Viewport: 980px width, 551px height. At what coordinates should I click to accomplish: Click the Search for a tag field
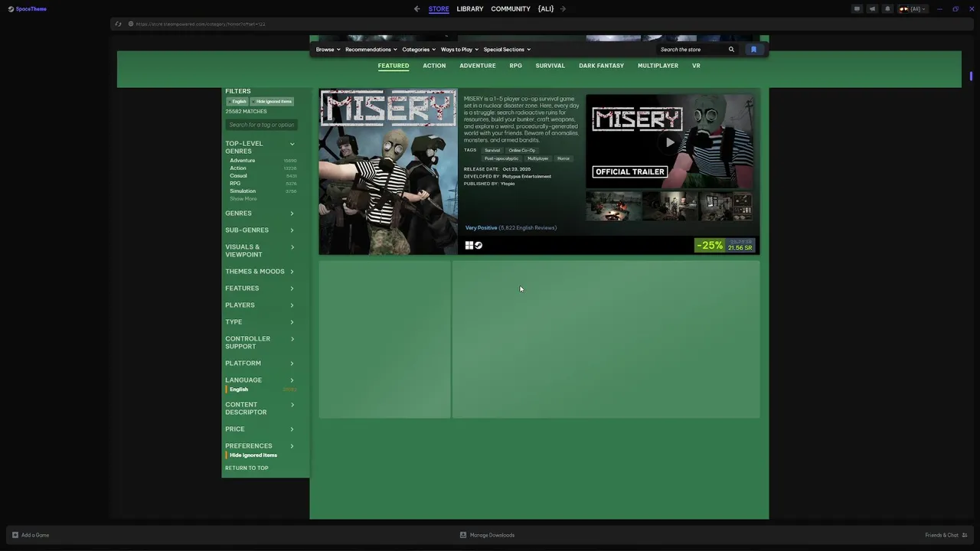(x=262, y=125)
